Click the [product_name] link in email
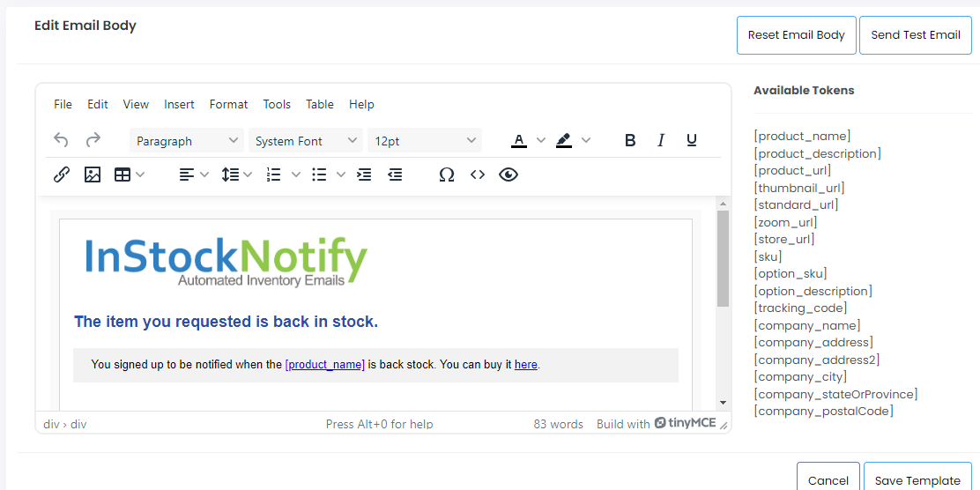 click(x=324, y=364)
